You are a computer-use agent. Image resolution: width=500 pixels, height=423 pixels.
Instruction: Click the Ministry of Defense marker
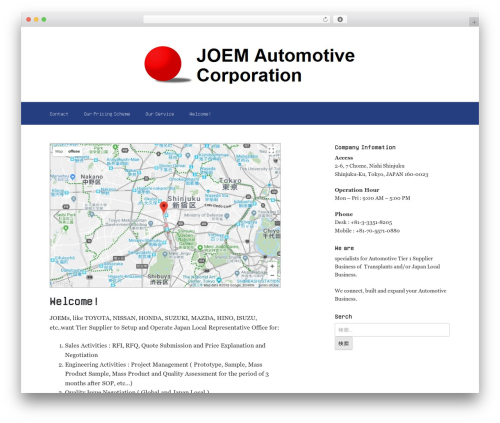coord(227,216)
